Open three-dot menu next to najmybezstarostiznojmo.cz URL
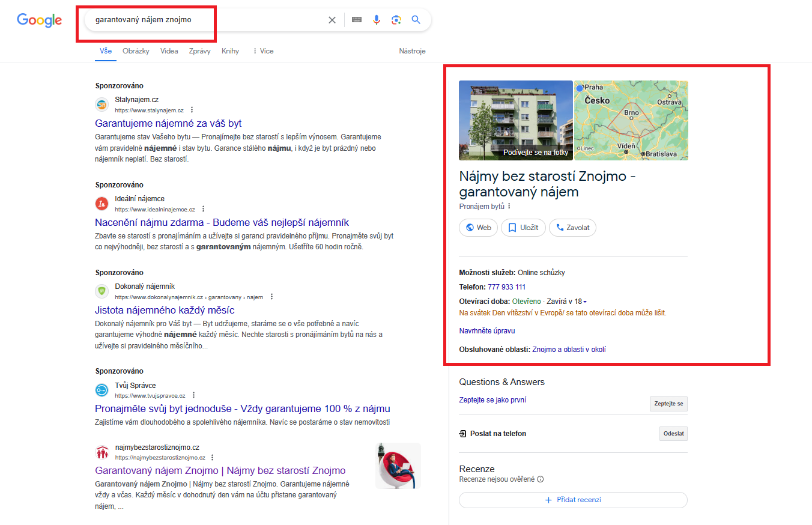 (212, 457)
